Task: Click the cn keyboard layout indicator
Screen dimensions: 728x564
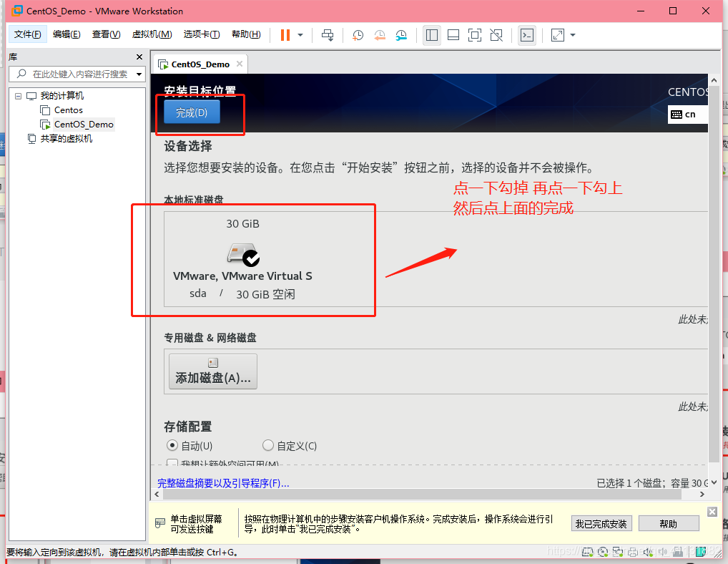Action: (687, 115)
